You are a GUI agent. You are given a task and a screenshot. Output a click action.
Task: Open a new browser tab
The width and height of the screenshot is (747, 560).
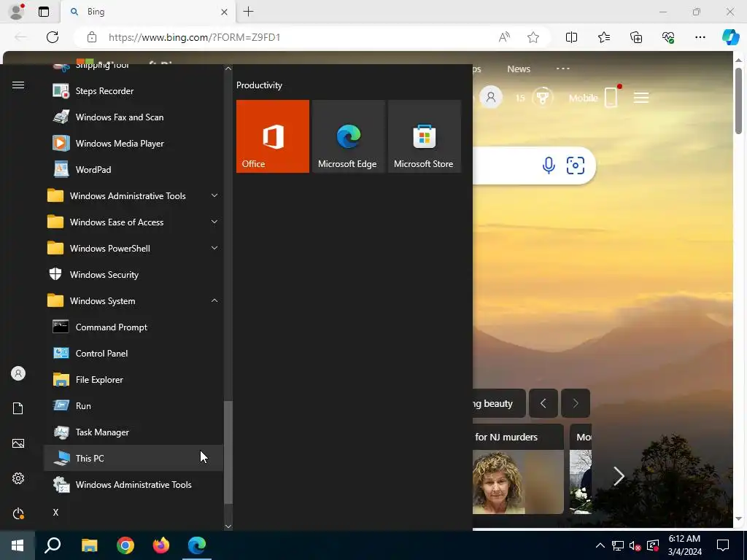(x=248, y=12)
